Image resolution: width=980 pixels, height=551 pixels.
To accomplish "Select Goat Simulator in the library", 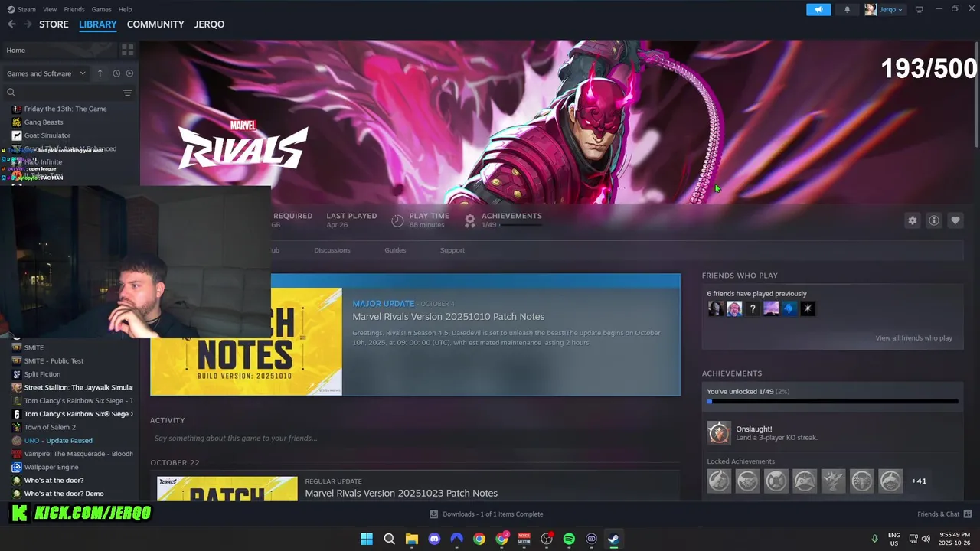I will pos(47,135).
